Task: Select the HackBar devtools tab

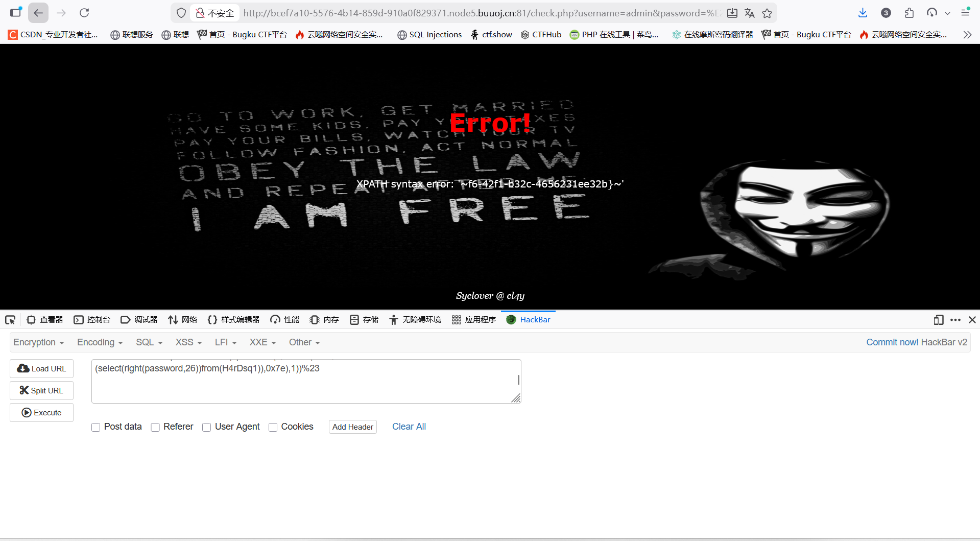Action: click(528, 320)
